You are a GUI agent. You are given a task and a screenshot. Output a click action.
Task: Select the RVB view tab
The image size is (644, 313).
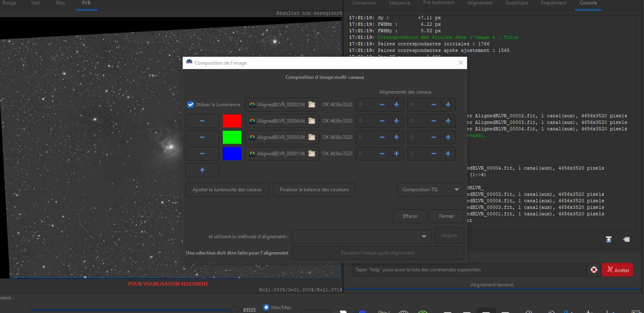[x=86, y=3]
